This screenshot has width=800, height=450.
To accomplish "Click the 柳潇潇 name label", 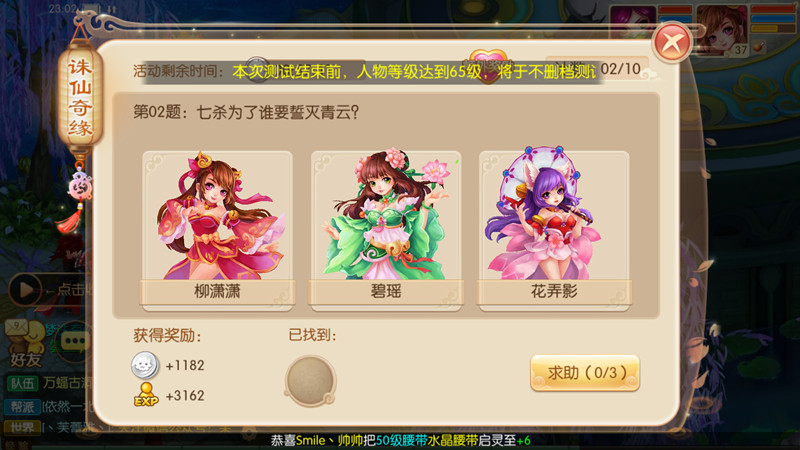I will point(217,291).
